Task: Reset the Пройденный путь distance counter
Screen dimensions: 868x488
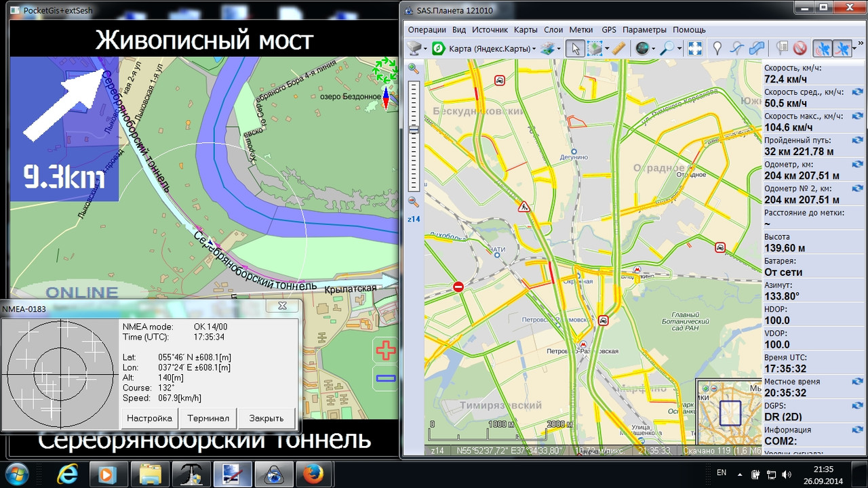Action: tap(857, 140)
